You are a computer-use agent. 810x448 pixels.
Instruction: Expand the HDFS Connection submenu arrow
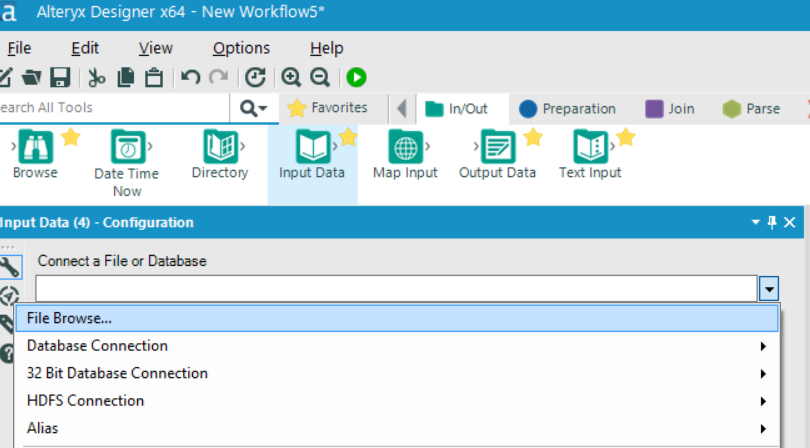point(763,401)
